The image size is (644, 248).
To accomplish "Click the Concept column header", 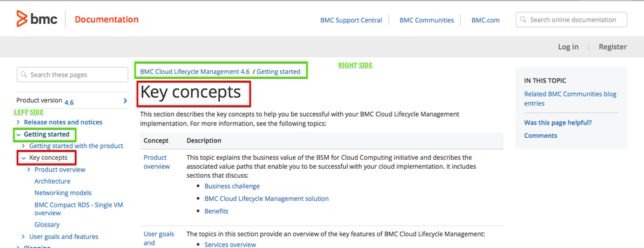I will pos(156,140).
